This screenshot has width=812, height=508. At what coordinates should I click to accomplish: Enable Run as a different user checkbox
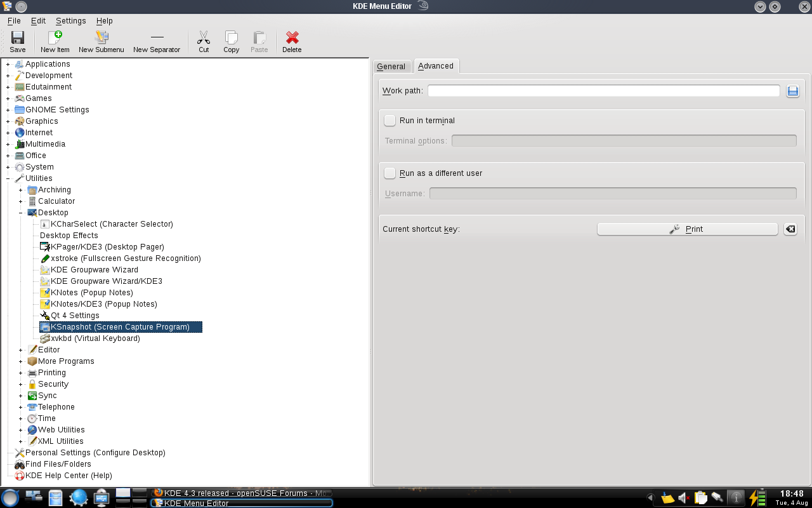390,173
